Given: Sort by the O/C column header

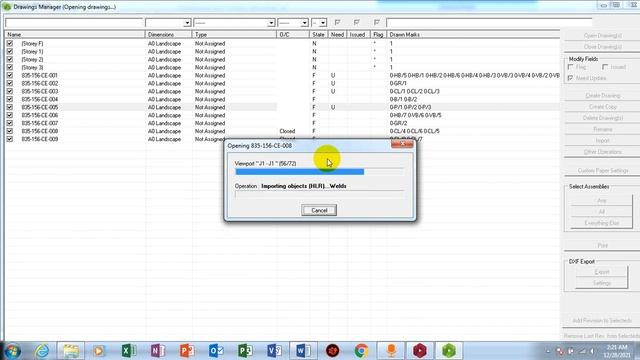Looking at the screenshot, I should [293, 35].
